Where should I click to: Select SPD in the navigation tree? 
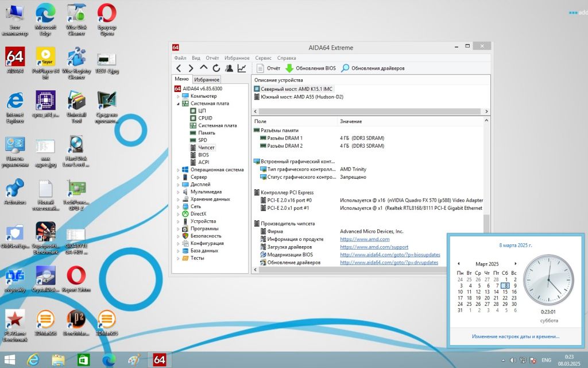[x=203, y=140]
